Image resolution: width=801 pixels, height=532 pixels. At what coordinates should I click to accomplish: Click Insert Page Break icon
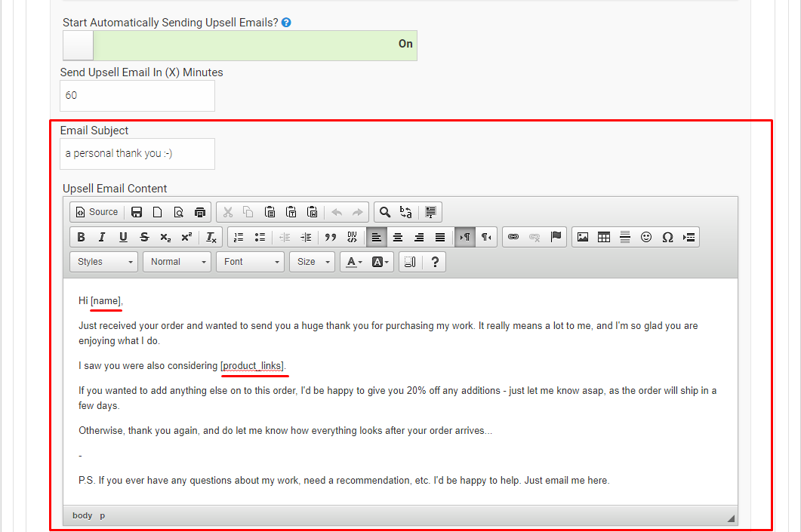coord(689,237)
